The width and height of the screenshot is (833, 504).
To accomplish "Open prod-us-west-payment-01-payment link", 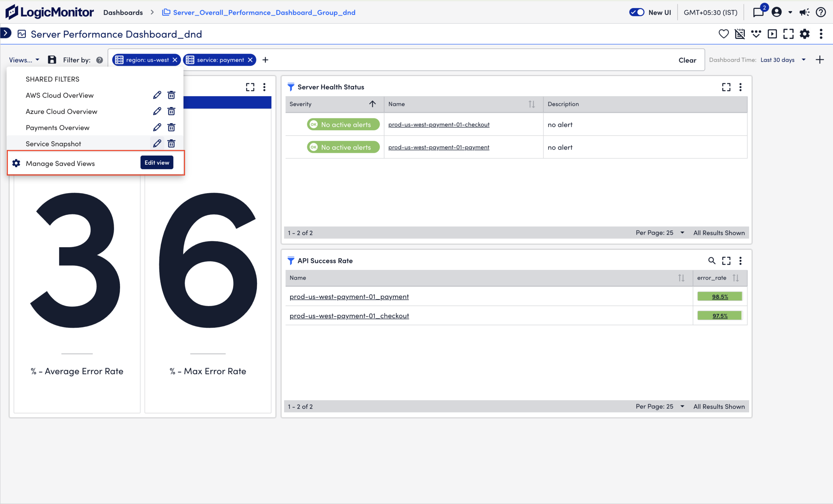I will coord(439,147).
